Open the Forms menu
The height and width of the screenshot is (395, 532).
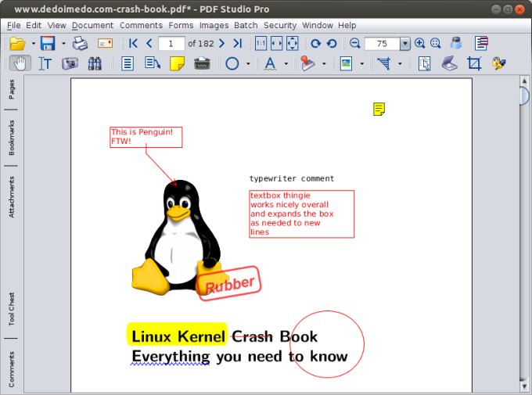pos(181,26)
